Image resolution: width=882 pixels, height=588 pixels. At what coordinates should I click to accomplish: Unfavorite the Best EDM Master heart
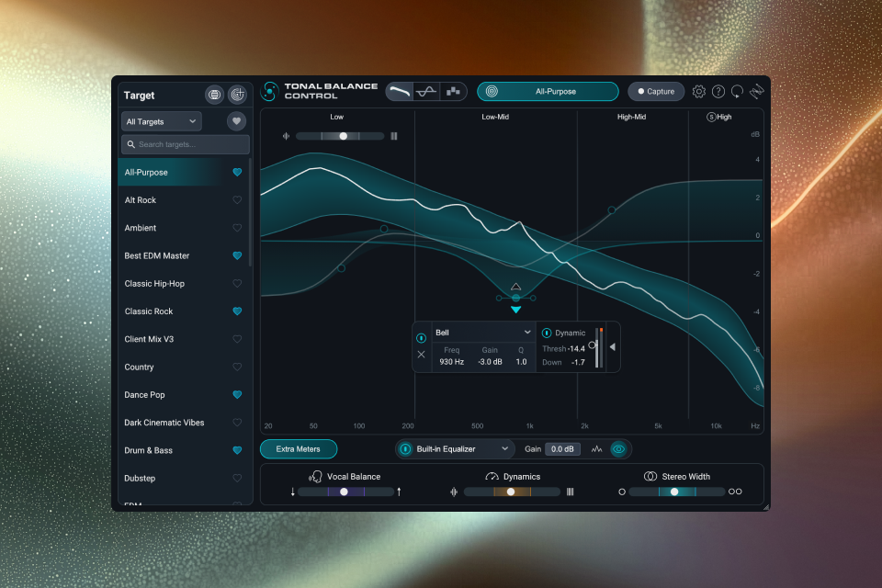(x=237, y=255)
